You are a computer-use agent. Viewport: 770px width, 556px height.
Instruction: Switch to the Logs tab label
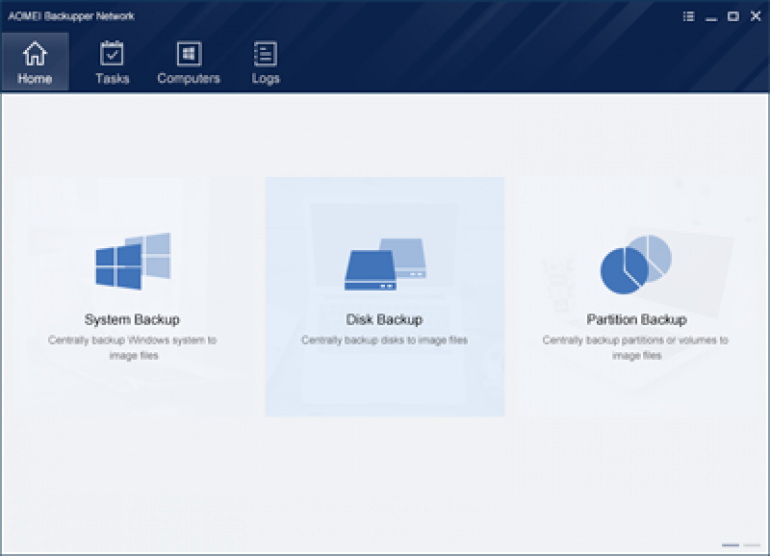click(266, 79)
